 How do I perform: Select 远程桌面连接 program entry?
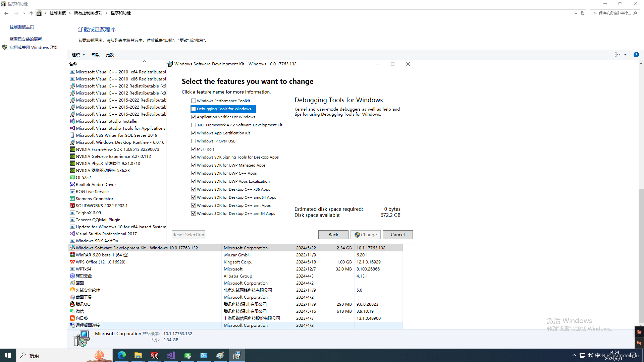click(x=235, y=325)
